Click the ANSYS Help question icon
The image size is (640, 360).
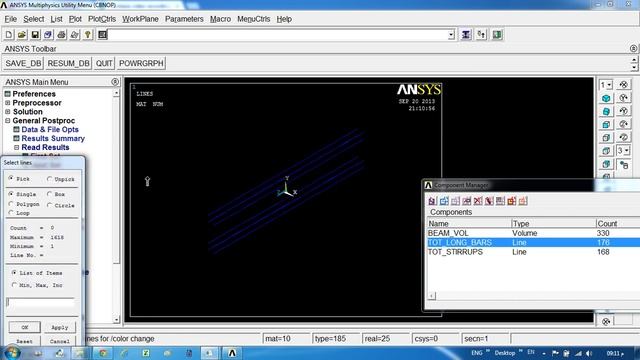coord(87,35)
